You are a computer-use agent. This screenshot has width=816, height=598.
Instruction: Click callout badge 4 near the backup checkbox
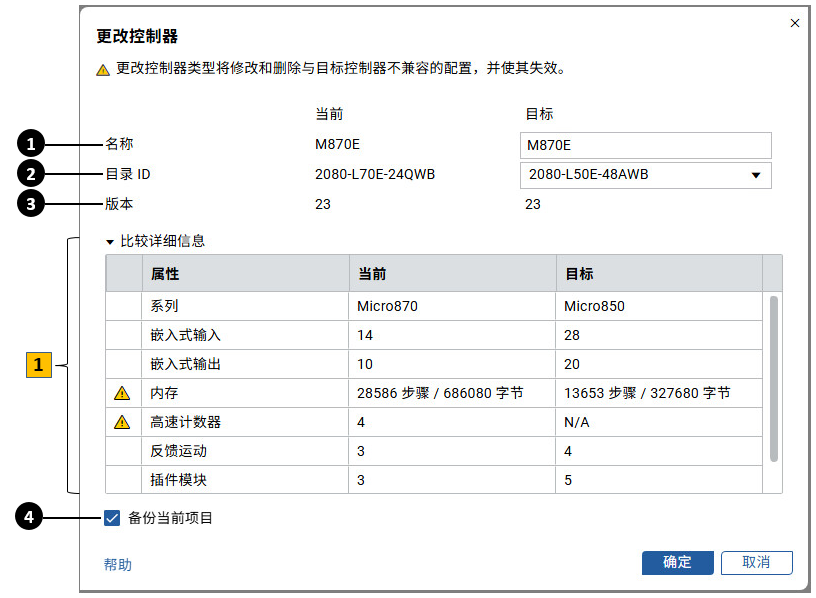pyautogui.click(x=32, y=516)
